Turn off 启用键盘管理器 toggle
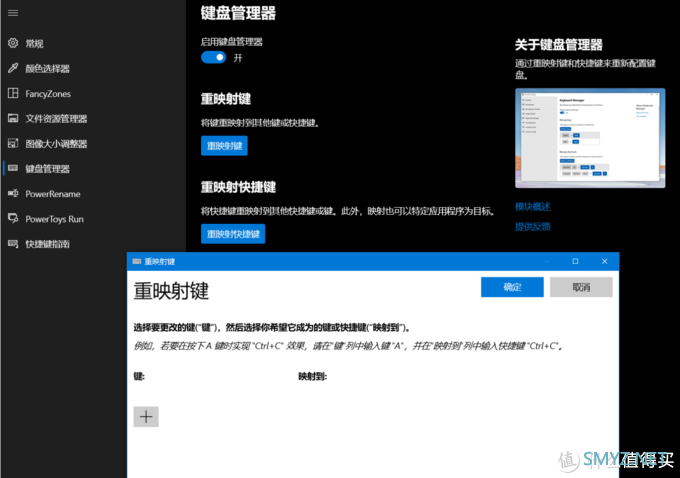 (213, 57)
